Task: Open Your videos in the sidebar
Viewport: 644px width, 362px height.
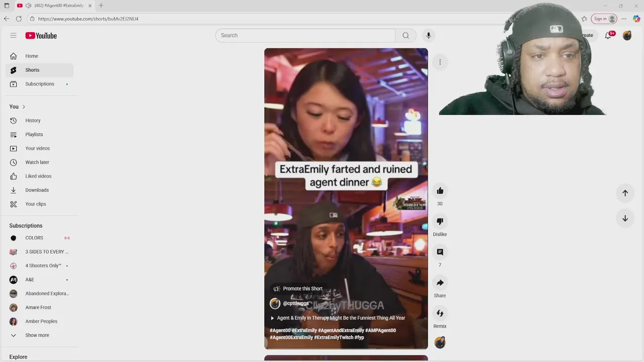Action: (39, 148)
